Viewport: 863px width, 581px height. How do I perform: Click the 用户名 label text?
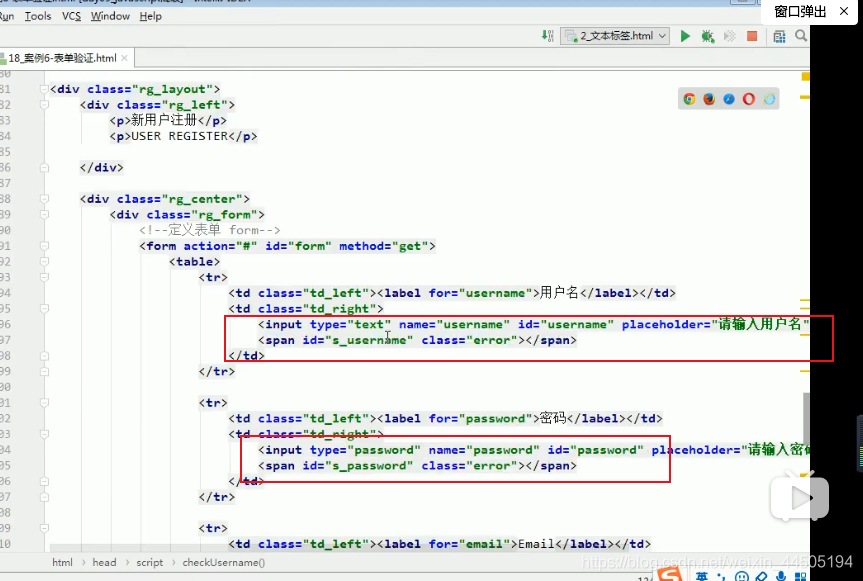tap(559, 293)
